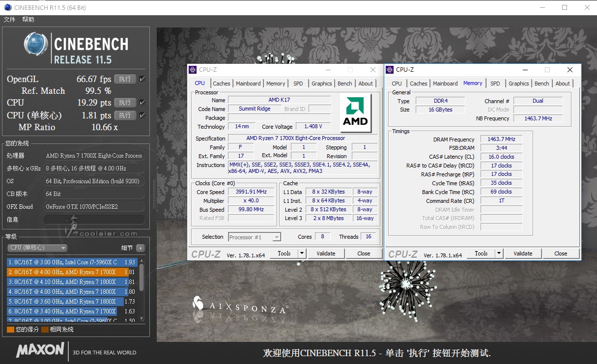Open About tab in the CPU window

point(366,84)
